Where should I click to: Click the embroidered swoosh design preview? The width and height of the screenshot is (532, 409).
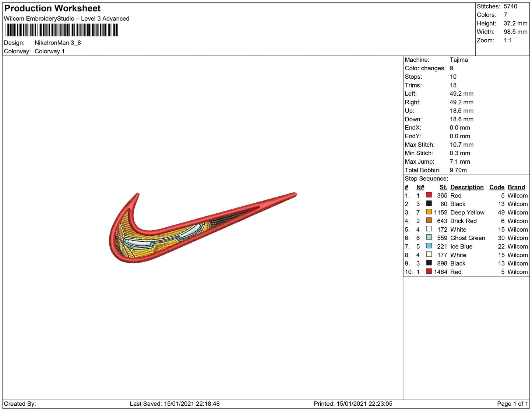click(203, 228)
